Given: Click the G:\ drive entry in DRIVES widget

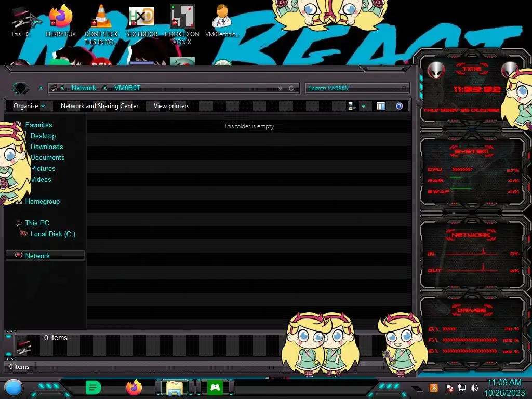Looking at the screenshot, I should coord(473,351).
